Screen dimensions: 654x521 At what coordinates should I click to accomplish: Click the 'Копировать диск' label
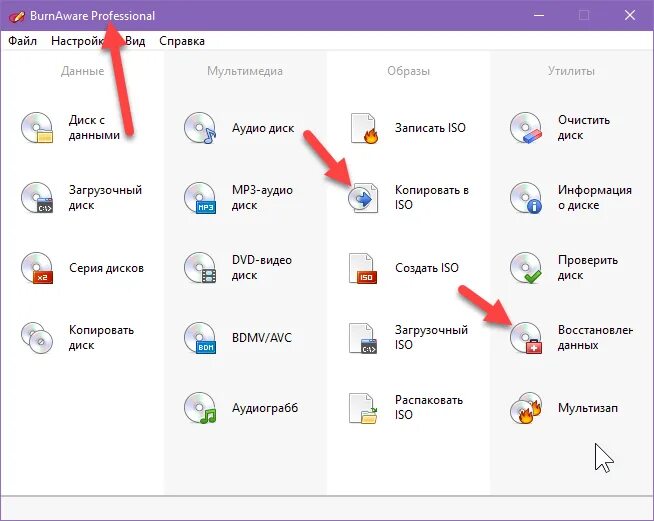101,337
